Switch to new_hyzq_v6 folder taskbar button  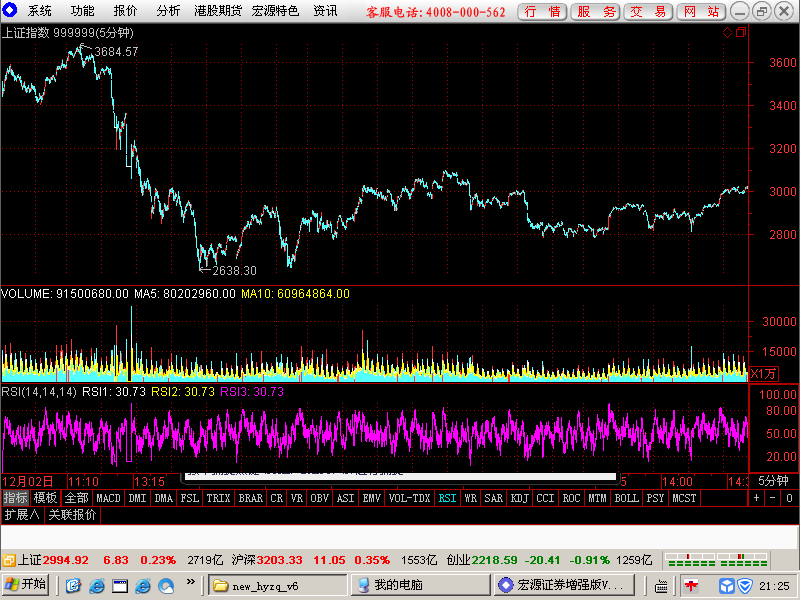point(278,585)
